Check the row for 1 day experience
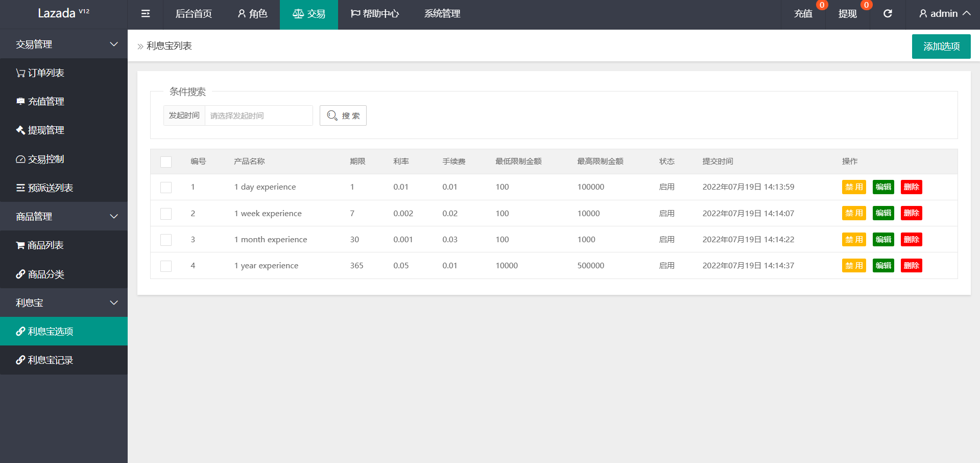Viewport: 980px width, 463px height. click(x=166, y=188)
